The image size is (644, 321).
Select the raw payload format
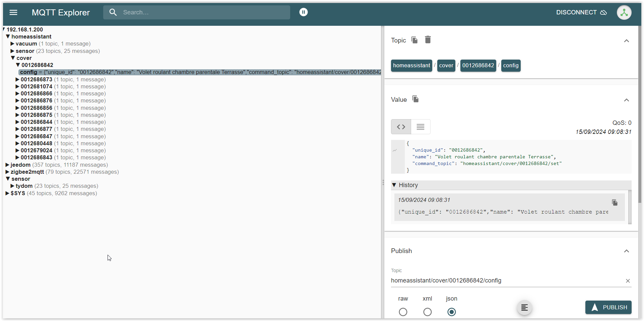[403, 312]
